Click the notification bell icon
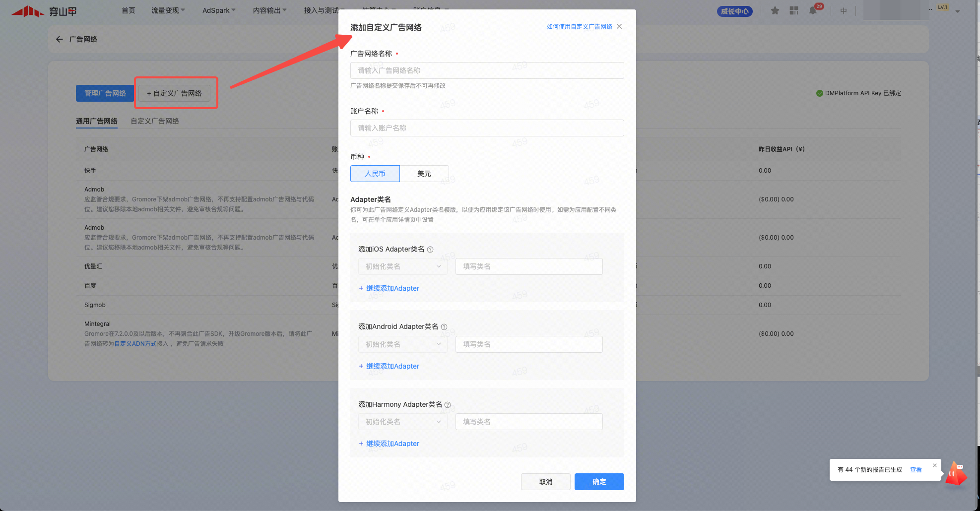 click(x=813, y=10)
